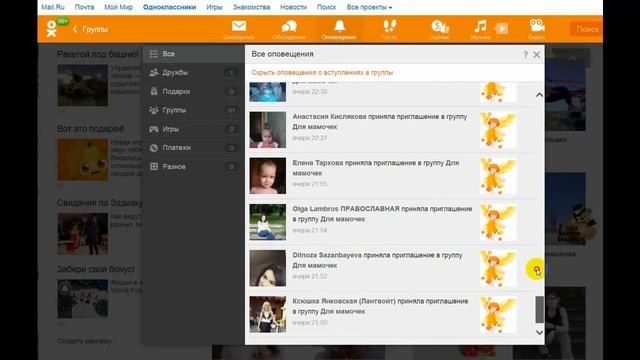The image size is (640, 360).
Task: Open the Вот это подарки ad thumbnail
Action: pos(82,159)
